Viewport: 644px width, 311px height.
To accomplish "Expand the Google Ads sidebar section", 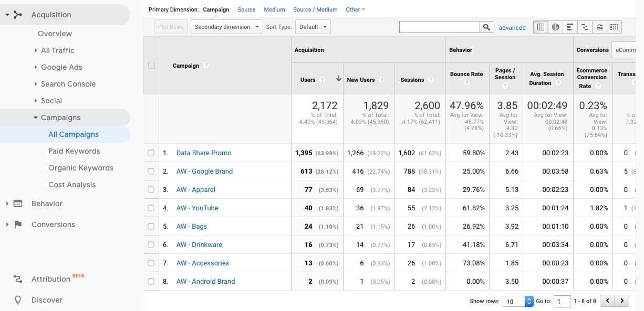I will coord(61,67).
